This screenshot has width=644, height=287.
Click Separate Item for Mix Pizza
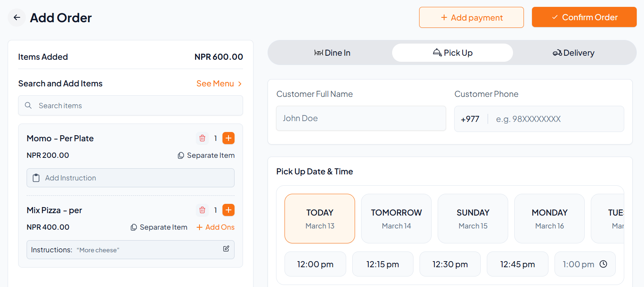(159, 227)
